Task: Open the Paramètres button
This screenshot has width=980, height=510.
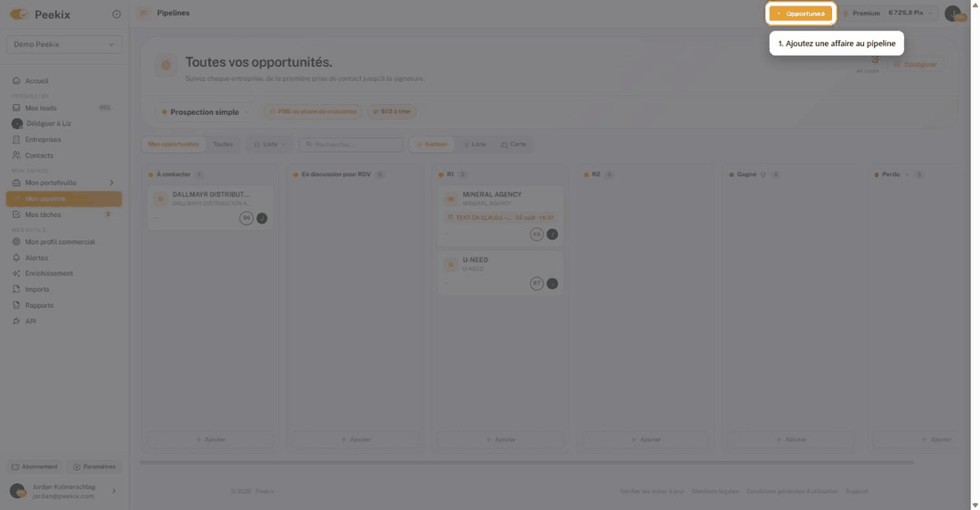Action: pos(94,467)
